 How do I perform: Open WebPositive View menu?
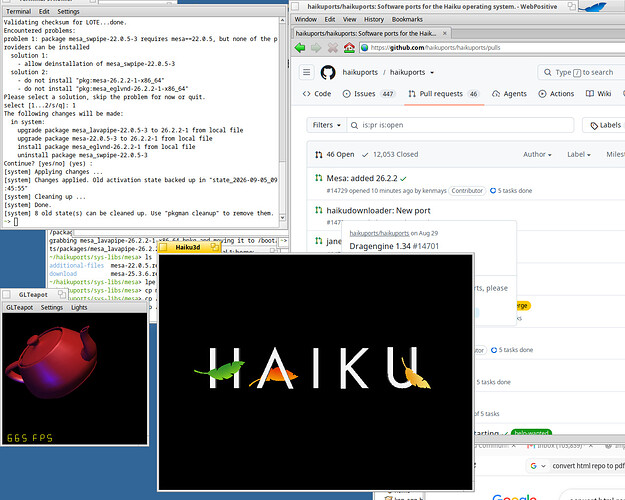click(x=349, y=20)
